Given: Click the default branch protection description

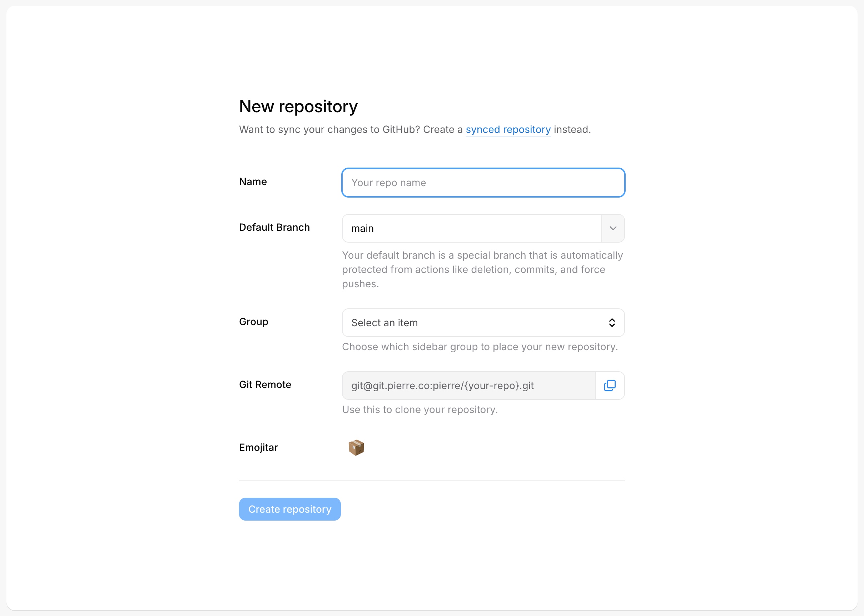Looking at the screenshot, I should [x=482, y=269].
